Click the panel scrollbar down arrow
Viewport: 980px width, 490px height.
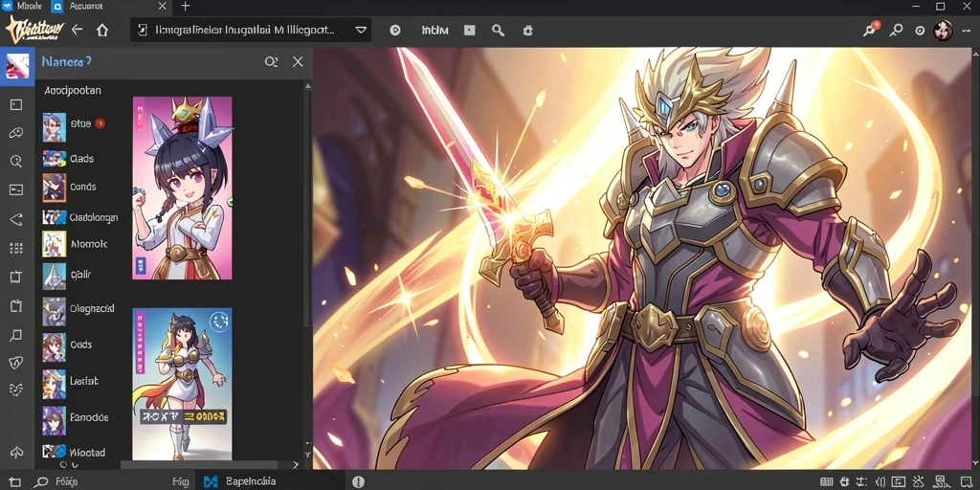point(307,455)
